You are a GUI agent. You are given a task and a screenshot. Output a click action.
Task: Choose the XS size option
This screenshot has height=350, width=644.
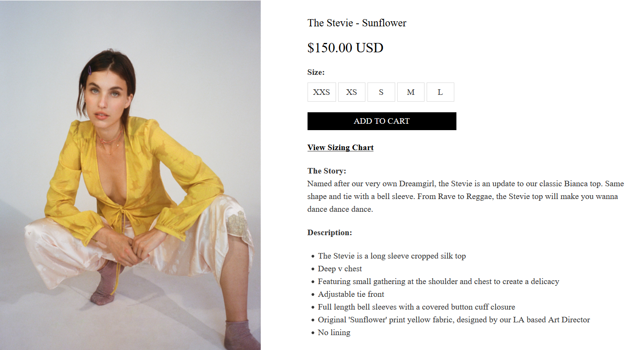pyautogui.click(x=351, y=92)
